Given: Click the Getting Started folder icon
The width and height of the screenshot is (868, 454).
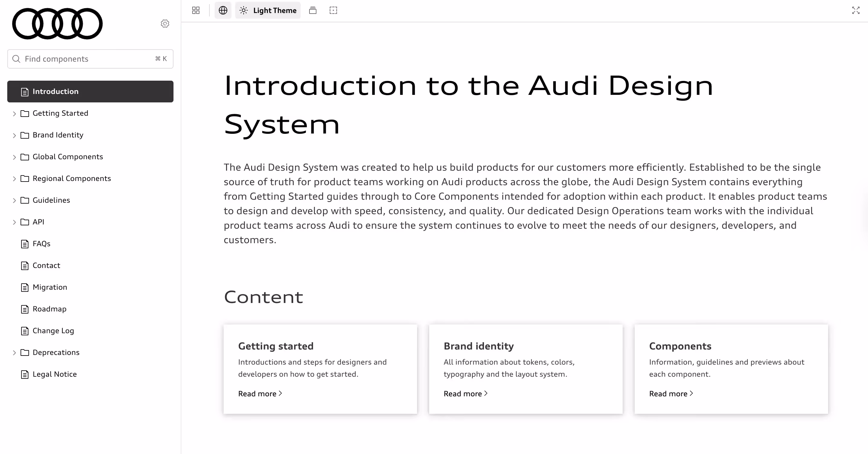Looking at the screenshot, I should click(x=24, y=114).
